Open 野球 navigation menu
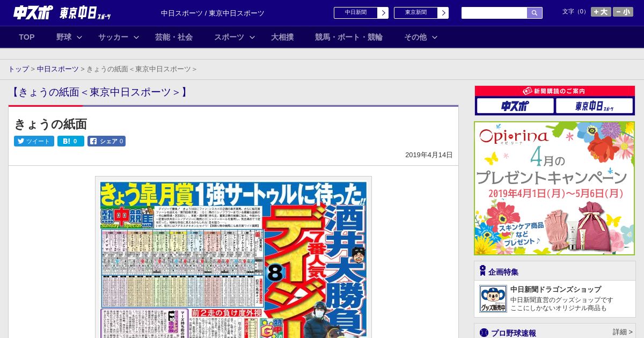644x338 pixels. [64, 37]
